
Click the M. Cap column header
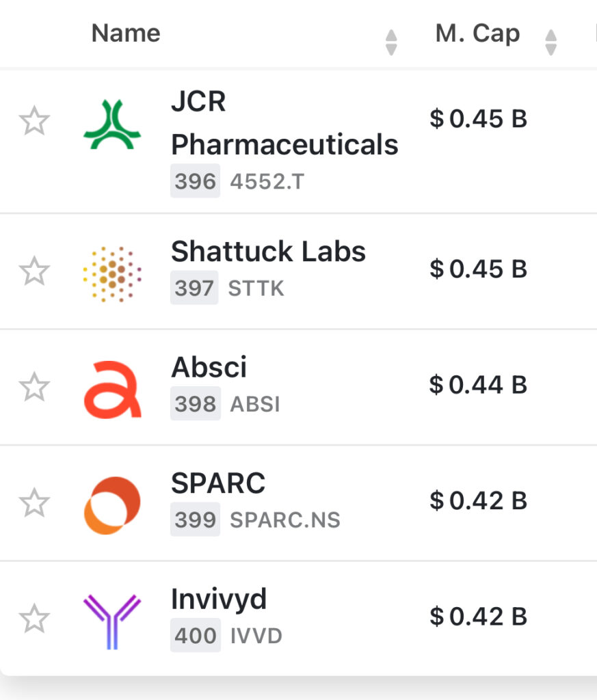477,33
